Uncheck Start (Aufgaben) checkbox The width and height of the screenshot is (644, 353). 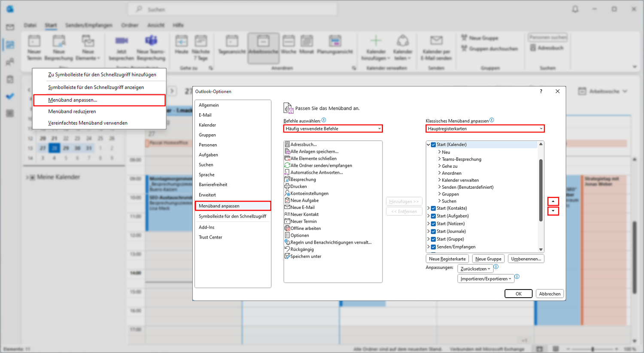coord(433,216)
